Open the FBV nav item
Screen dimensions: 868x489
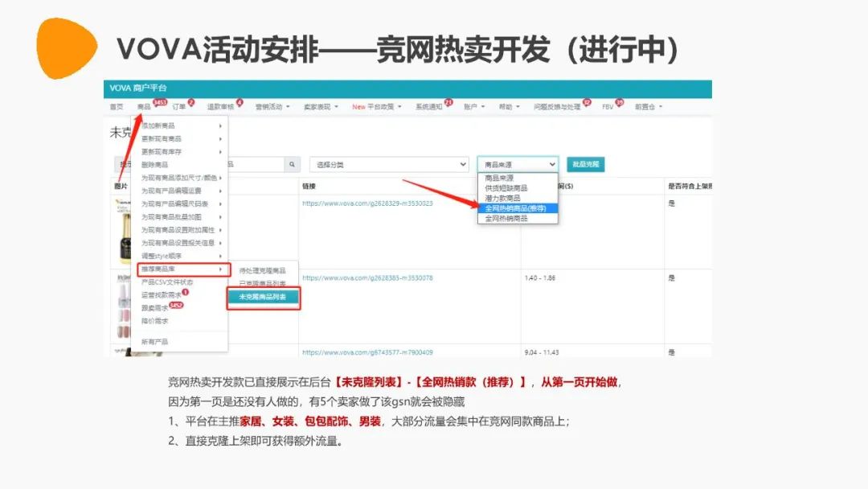point(608,107)
